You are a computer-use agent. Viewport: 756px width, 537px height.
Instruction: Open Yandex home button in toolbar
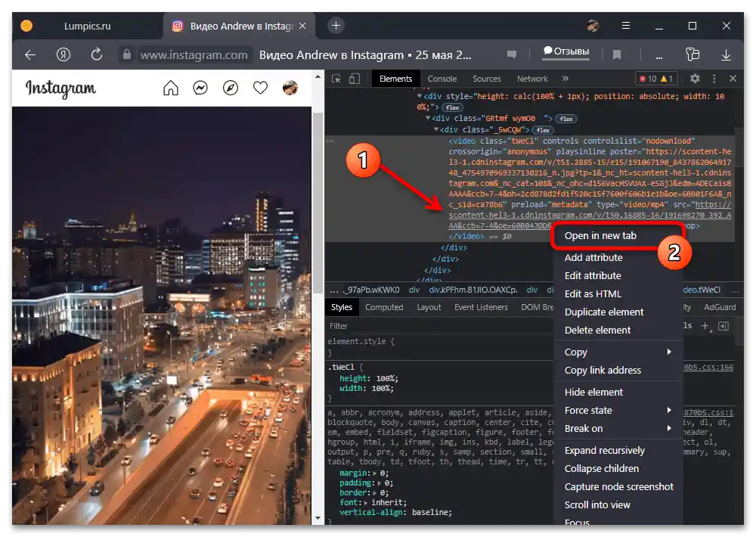click(x=64, y=55)
